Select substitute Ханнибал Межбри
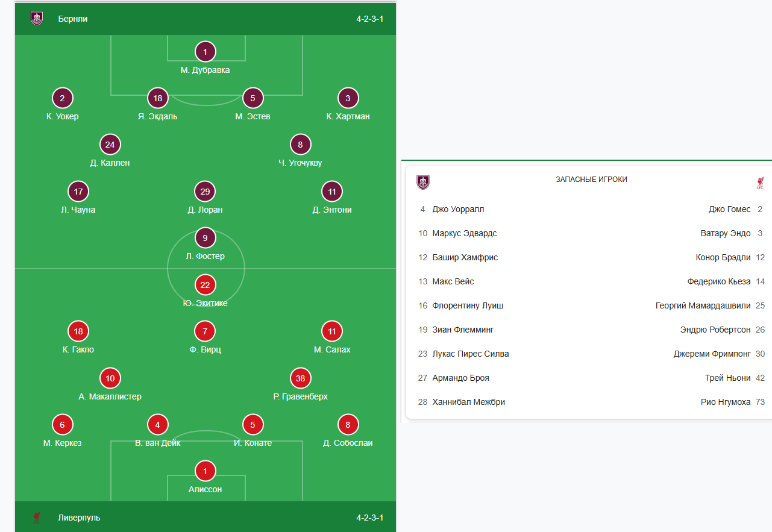The image size is (772, 532). (468, 402)
